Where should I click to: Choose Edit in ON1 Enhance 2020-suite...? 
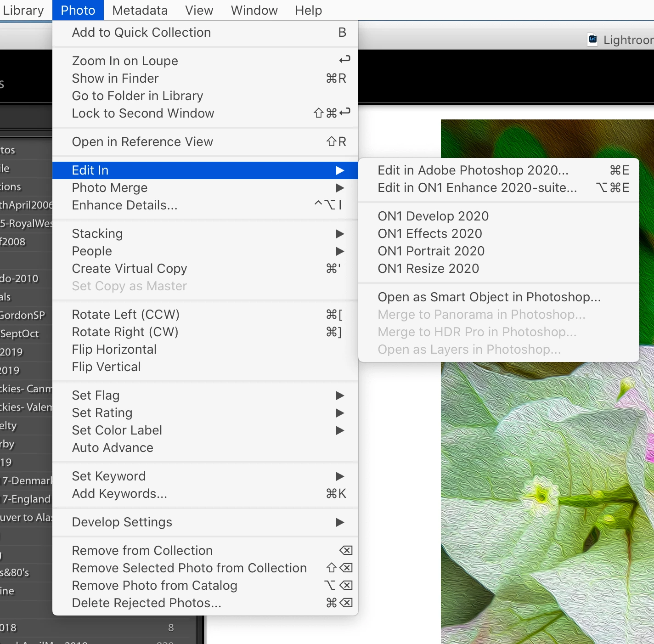[x=499, y=188]
